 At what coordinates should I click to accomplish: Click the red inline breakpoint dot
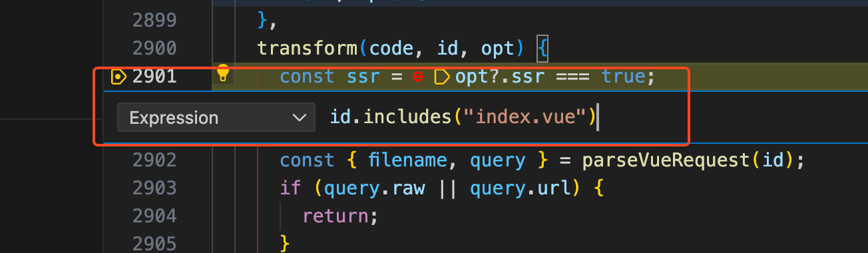(418, 78)
